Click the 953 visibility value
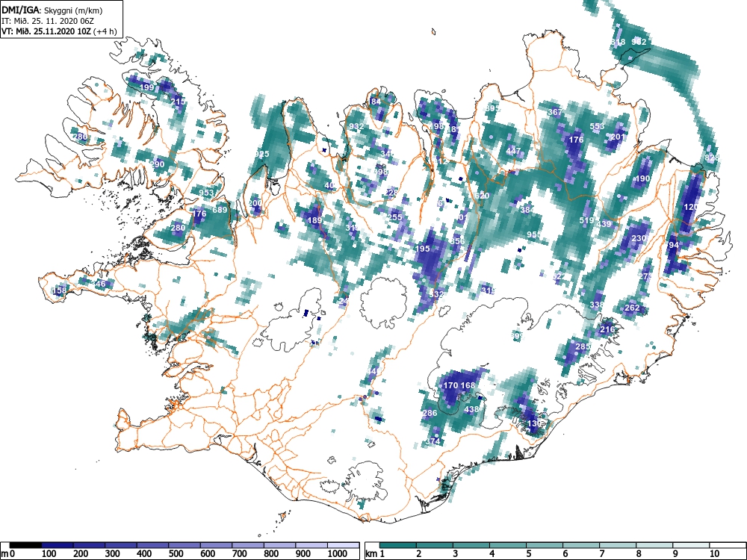The height and width of the screenshot is (560, 747). click(206, 193)
